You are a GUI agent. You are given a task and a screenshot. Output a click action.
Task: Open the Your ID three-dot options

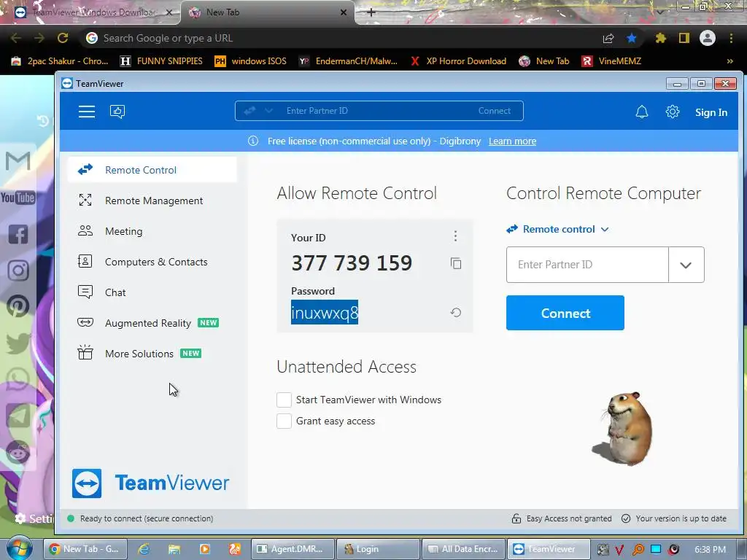point(455,236)
